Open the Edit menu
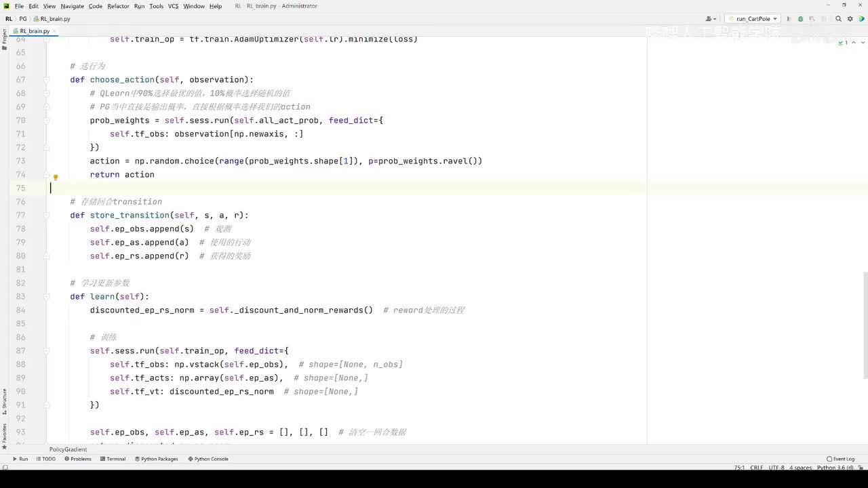The width and height of the screenshot is (868, 488). (33, 6)
